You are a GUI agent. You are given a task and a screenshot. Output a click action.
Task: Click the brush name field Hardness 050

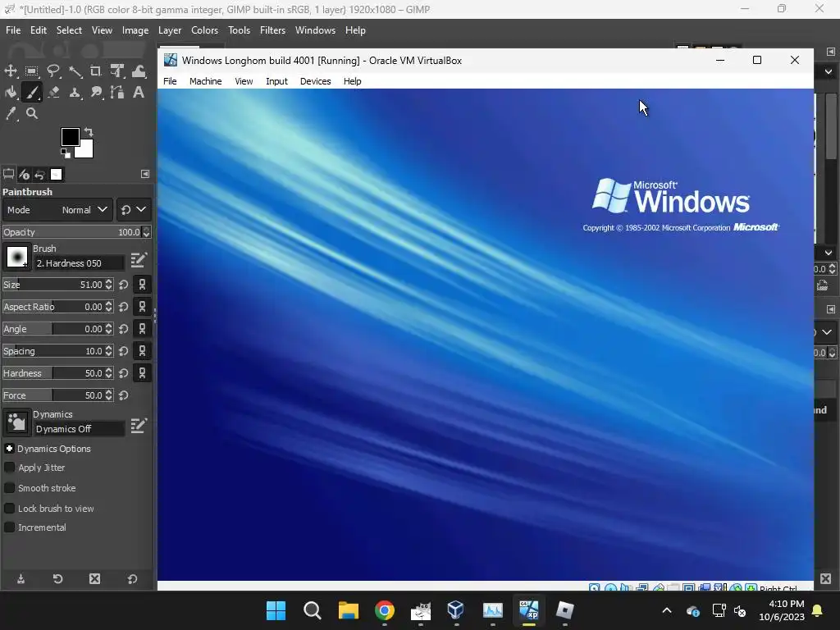[79, 263]
